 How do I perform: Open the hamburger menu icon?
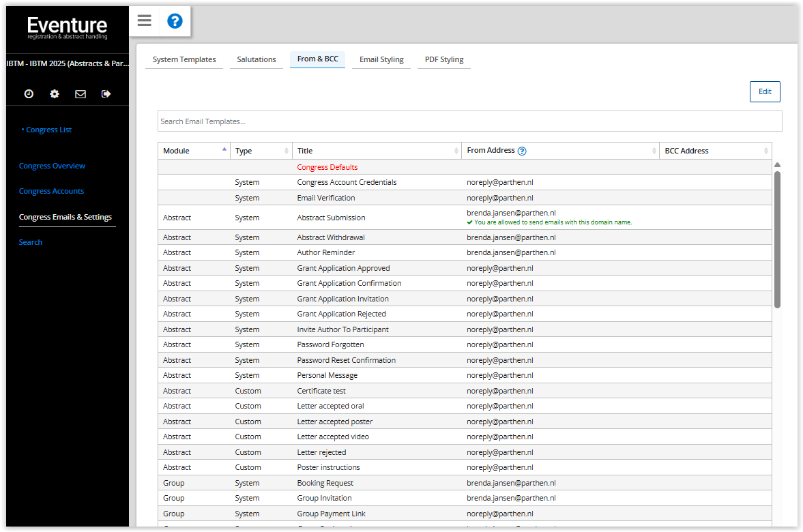point(144,20)
